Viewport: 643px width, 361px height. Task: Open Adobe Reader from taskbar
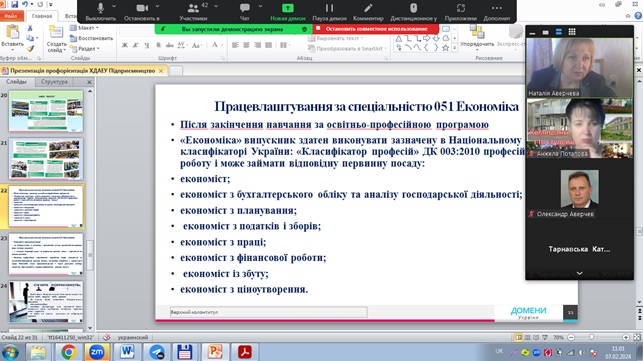pyautogui.click(x=244, y=352)
